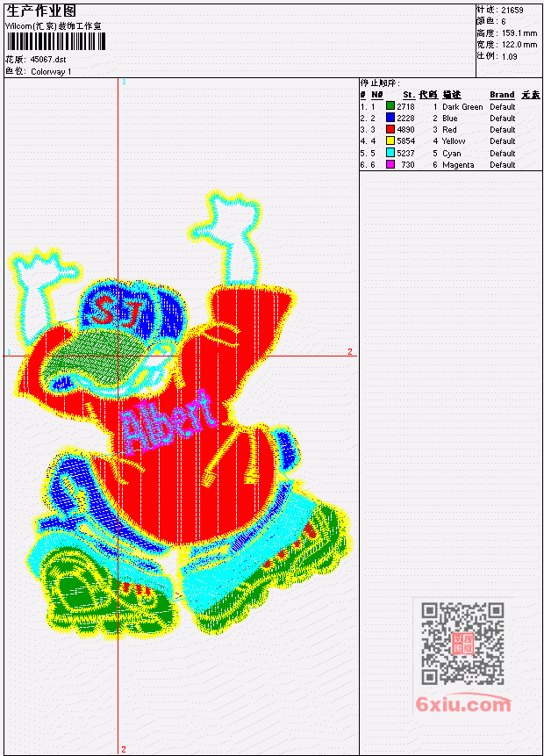The height and width of the screenshot is (756, 544).
Task: Select the height value 159.1 mm
Action: pos(519,33)
